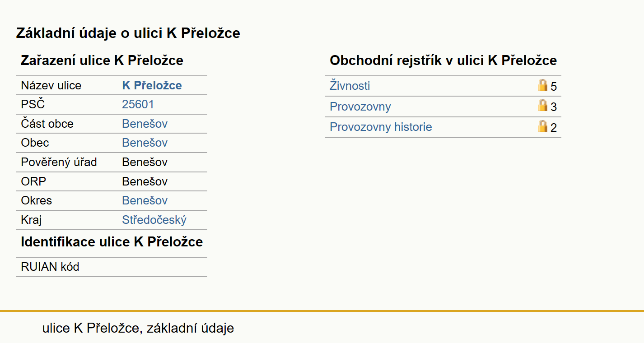
Task: Follow the K Přeložce street name link
Action: [x=152, y=85]
